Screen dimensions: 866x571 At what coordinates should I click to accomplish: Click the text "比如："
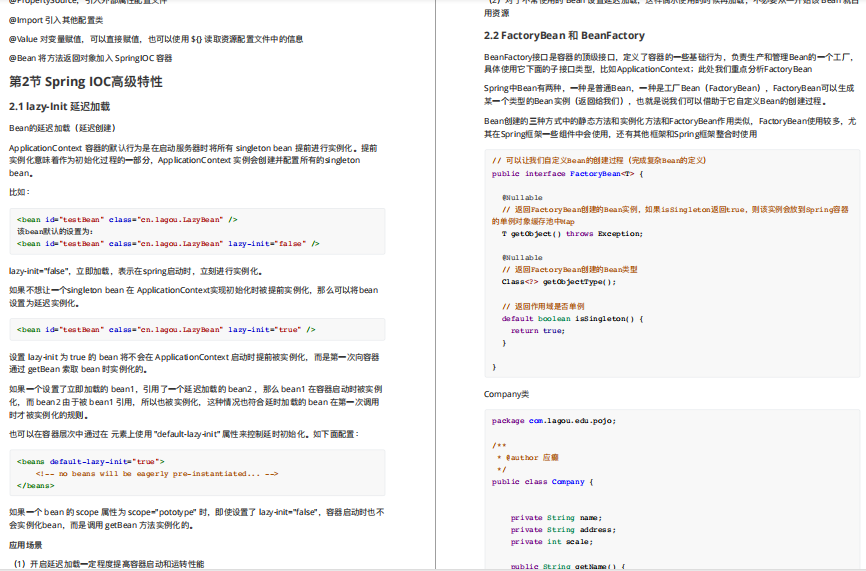point(19,192)
